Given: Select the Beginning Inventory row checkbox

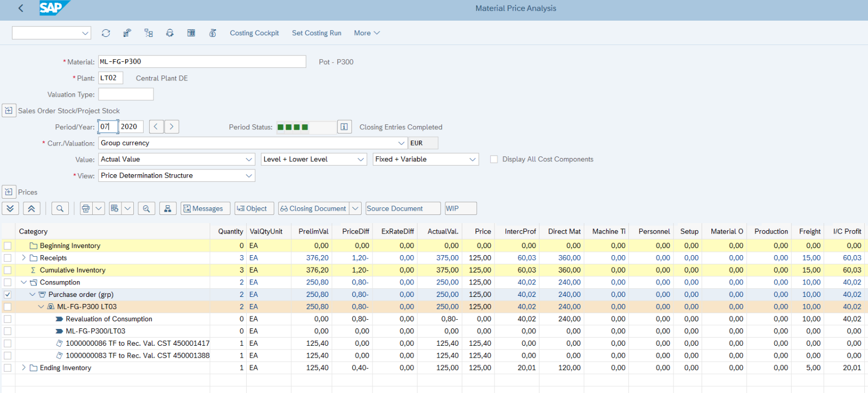Looking at the screenshot, I should [8, 246].
